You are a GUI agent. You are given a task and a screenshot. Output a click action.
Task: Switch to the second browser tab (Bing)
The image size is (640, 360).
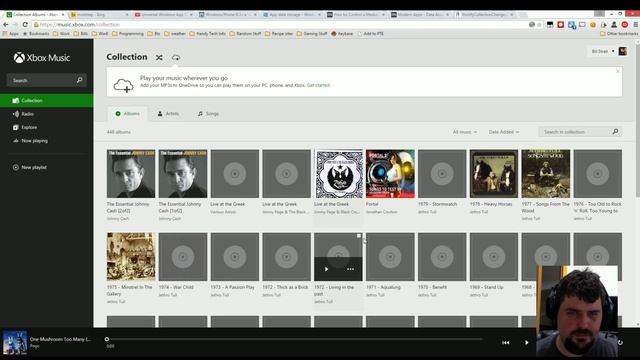point(99,14)
